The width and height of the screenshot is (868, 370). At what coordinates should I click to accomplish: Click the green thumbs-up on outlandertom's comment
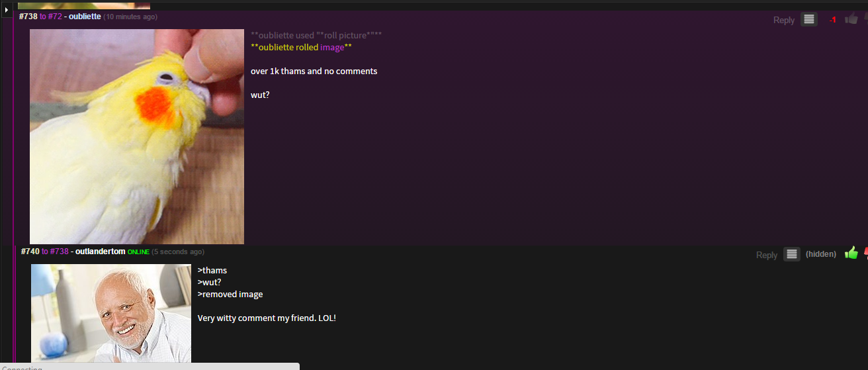click(851, 254)
